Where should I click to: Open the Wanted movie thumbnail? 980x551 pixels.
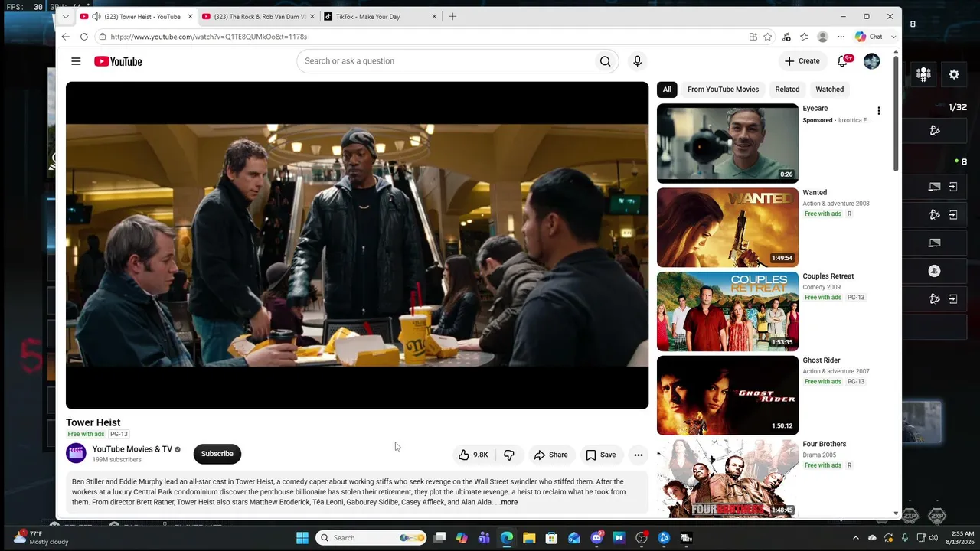pos(727,227)
